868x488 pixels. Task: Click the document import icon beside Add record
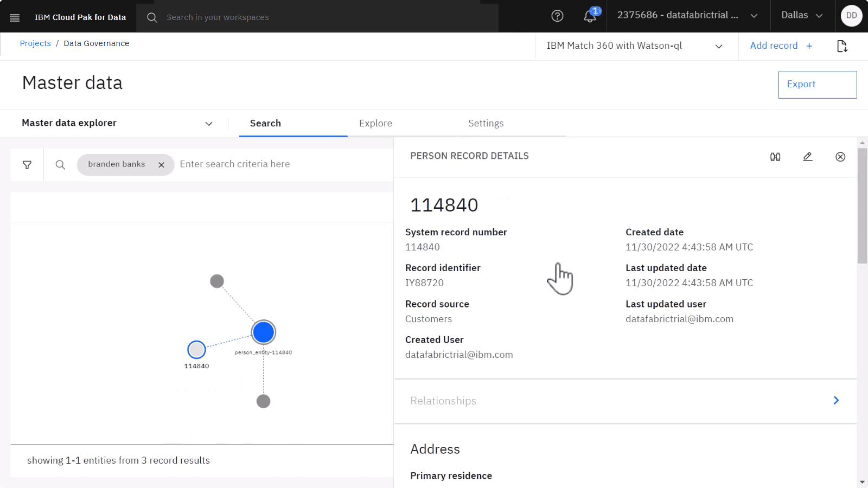point(842,46)
